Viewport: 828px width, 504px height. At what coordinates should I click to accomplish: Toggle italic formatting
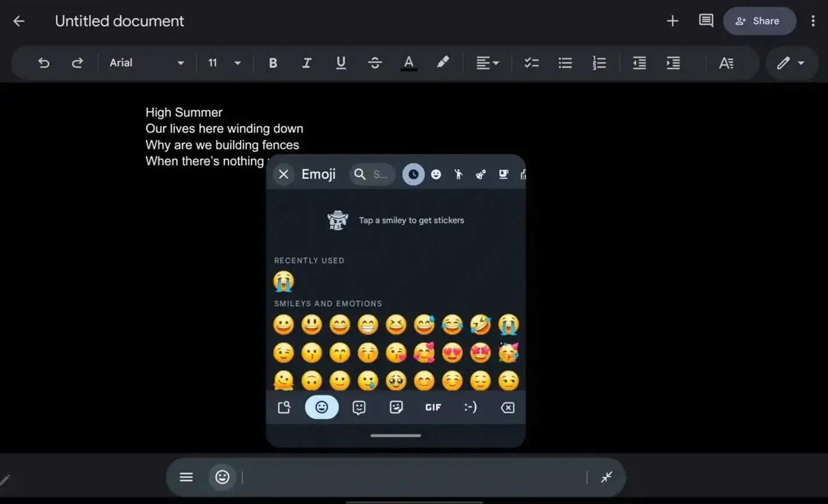coord(307,63)
